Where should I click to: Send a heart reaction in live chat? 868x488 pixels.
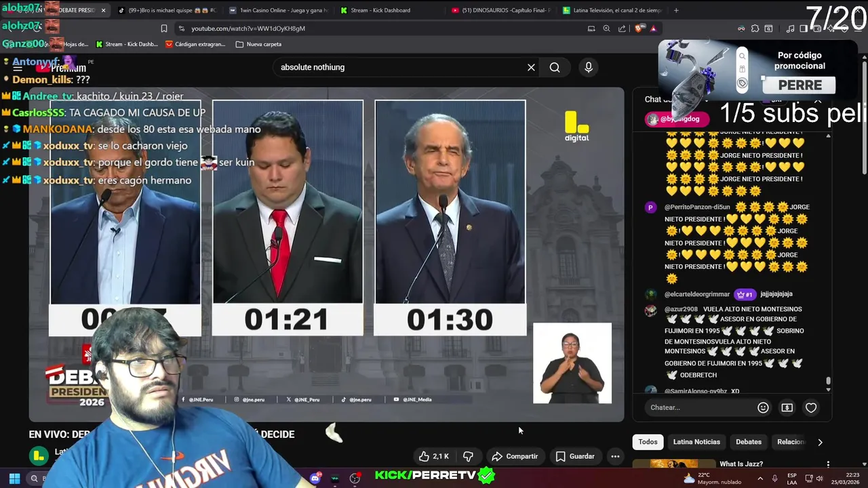[x=811, y=407]
